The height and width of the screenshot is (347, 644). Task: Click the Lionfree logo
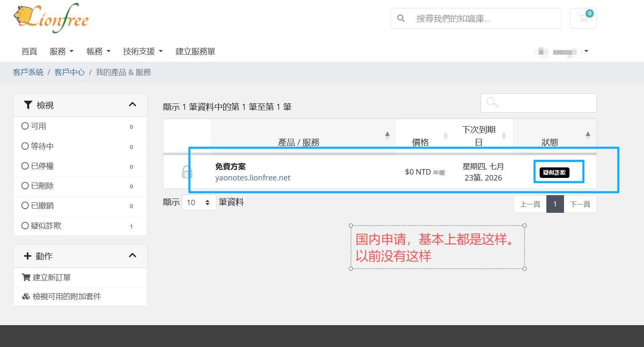51,18
